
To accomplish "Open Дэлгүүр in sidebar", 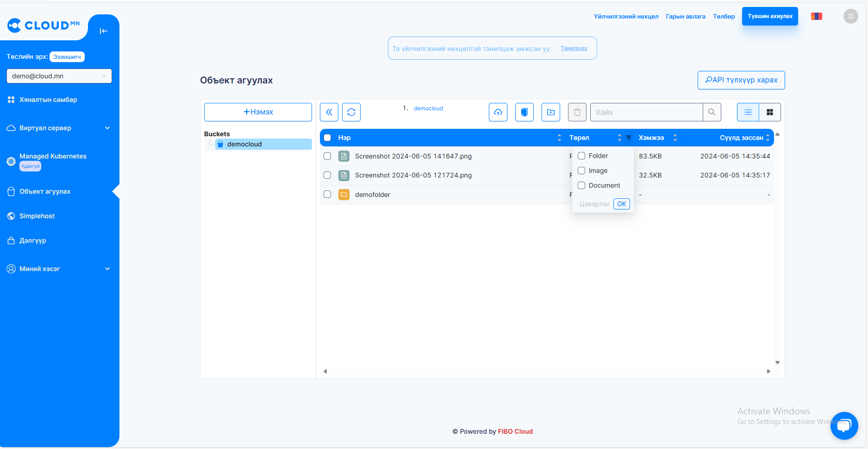I will click(33, 240).
